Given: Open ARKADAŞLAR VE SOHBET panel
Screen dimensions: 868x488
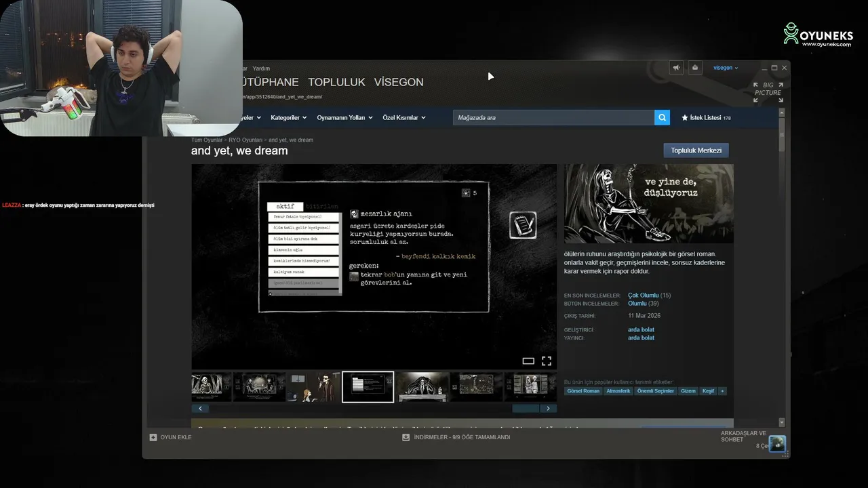Looking at the screenshot, I should click(743, 436).
